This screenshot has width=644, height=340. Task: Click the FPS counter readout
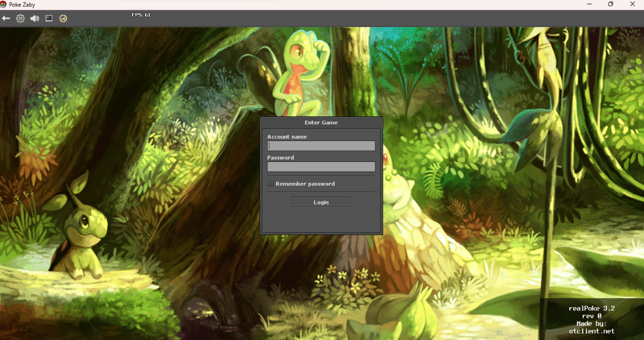141,14
